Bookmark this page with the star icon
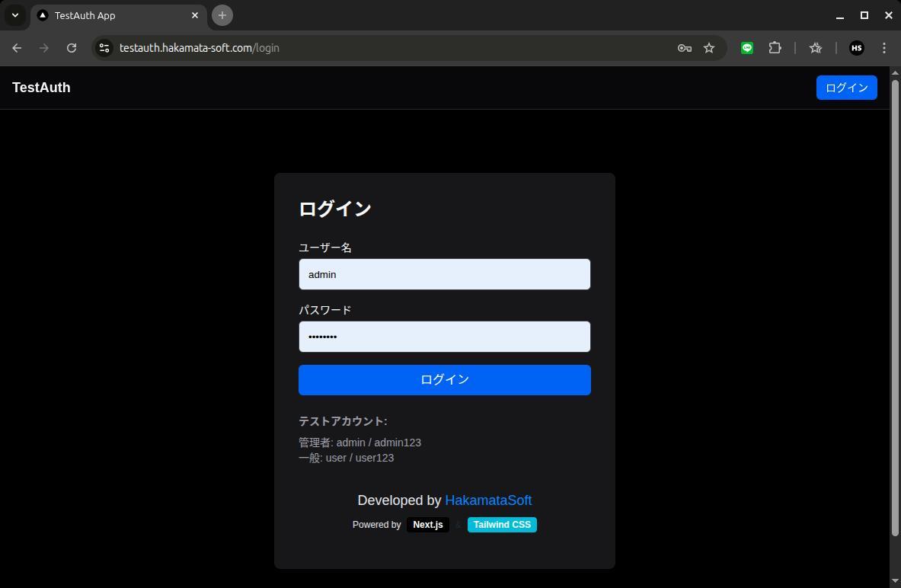The height and width of the screenshot is (588, 901). point(708,47)
